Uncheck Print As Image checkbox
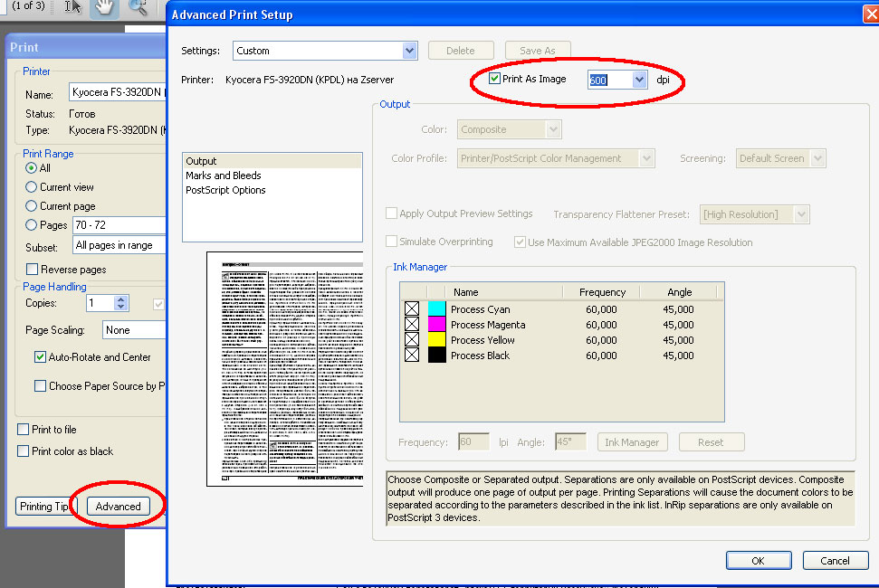Screen dimensions: 879x588 tap(494, 79)
